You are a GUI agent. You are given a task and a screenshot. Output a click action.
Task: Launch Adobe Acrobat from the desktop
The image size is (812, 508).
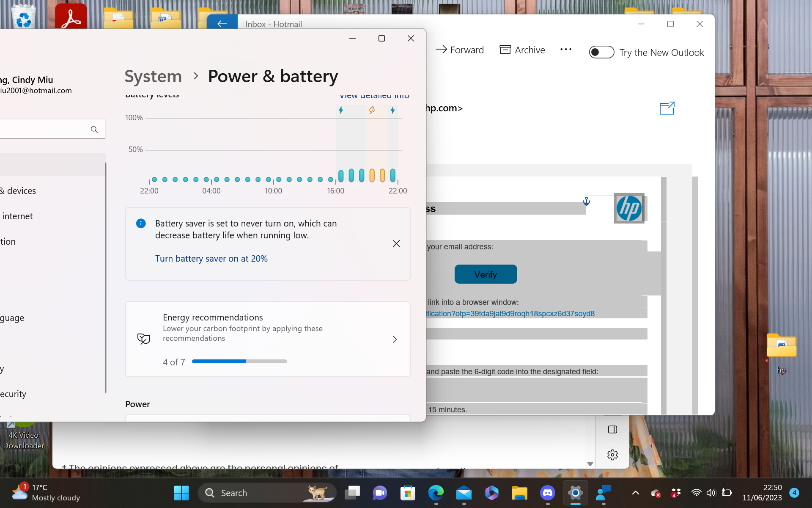[x=71, y=16]
